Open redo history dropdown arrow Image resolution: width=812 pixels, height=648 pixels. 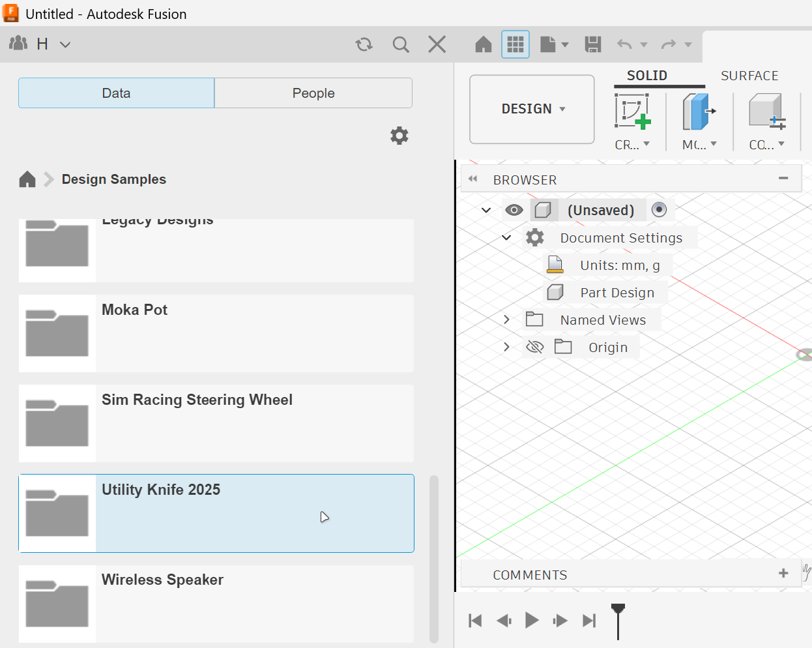click(x=688, y=45)
